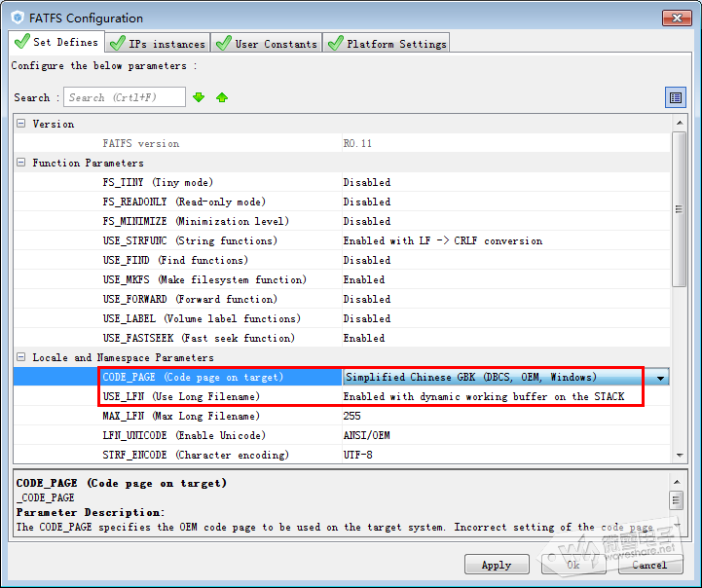702x588 pixels.
Task: Open the CODE_PAGE dropdown arrow
Action: tap(661, 378)
